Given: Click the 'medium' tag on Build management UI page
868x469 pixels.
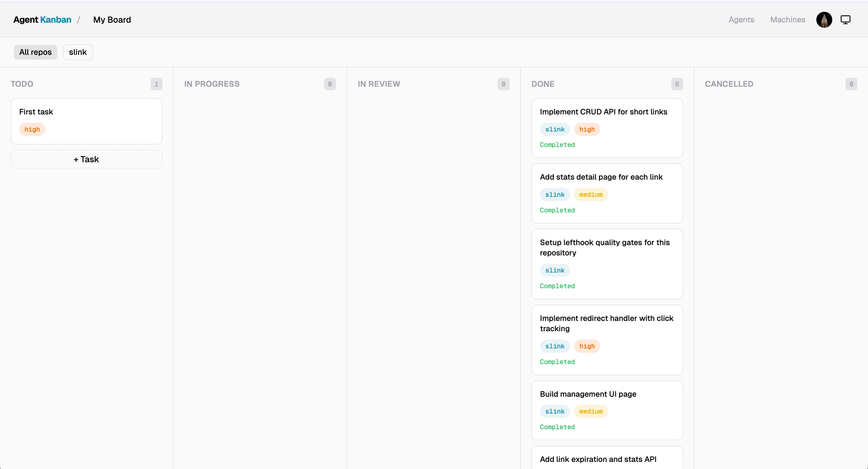Looking at the screenshot, I should point(591,411).
